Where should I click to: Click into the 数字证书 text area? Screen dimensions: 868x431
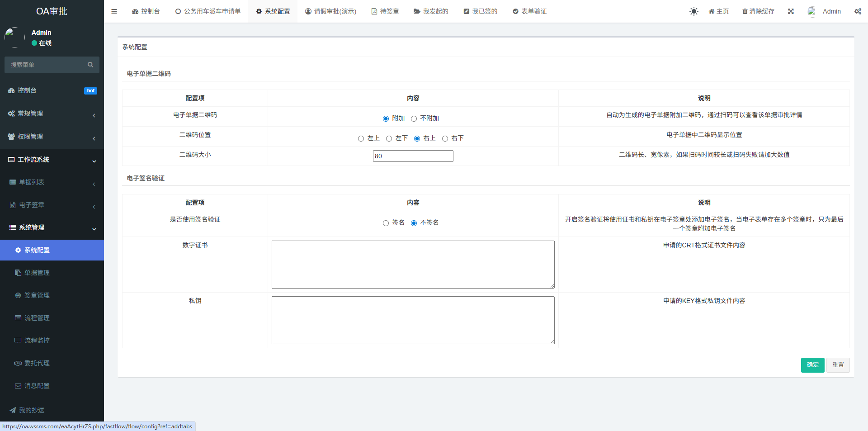pyautogui.click(x=413, y=265)
